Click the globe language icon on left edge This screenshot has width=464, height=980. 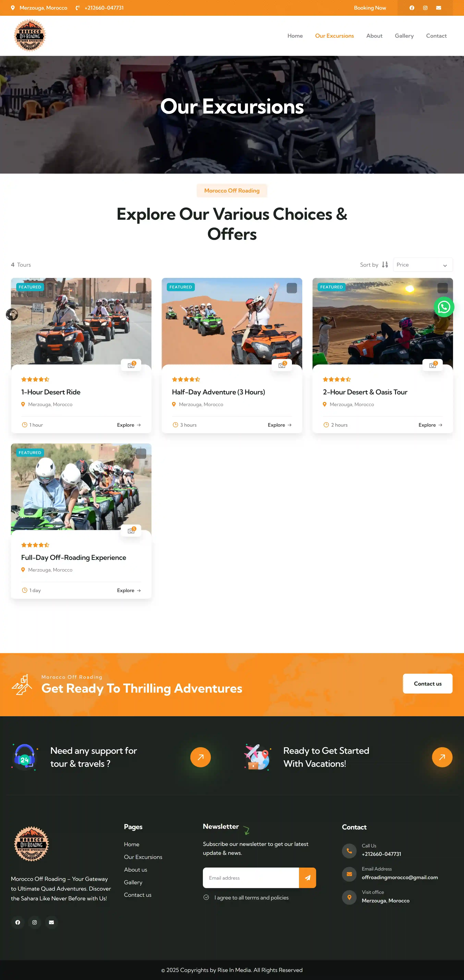click(x=12, y=315)
